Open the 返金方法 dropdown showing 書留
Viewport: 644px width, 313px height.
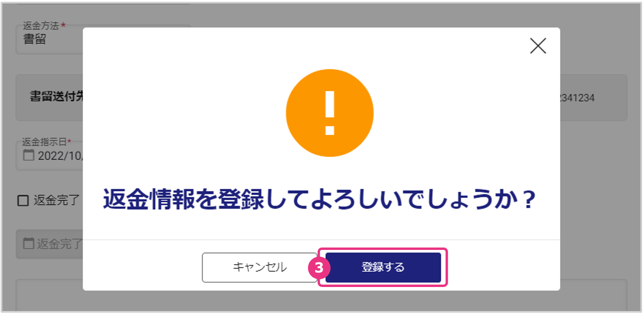[50, 39]
